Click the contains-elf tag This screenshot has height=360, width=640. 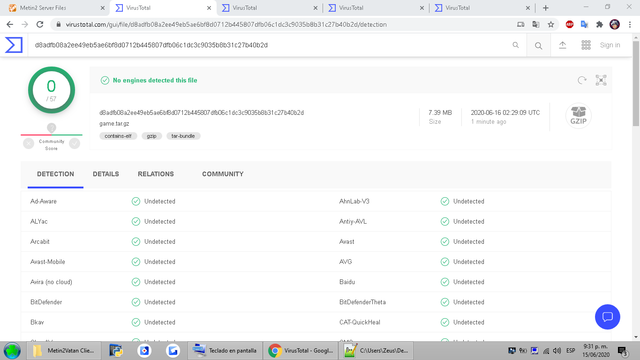coord(118,136)
